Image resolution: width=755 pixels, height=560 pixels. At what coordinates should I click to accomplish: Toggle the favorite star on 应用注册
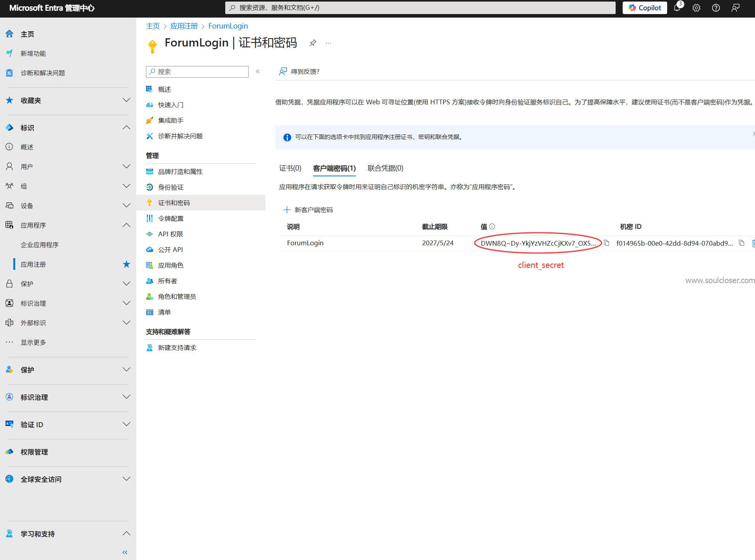pos(126,264)
